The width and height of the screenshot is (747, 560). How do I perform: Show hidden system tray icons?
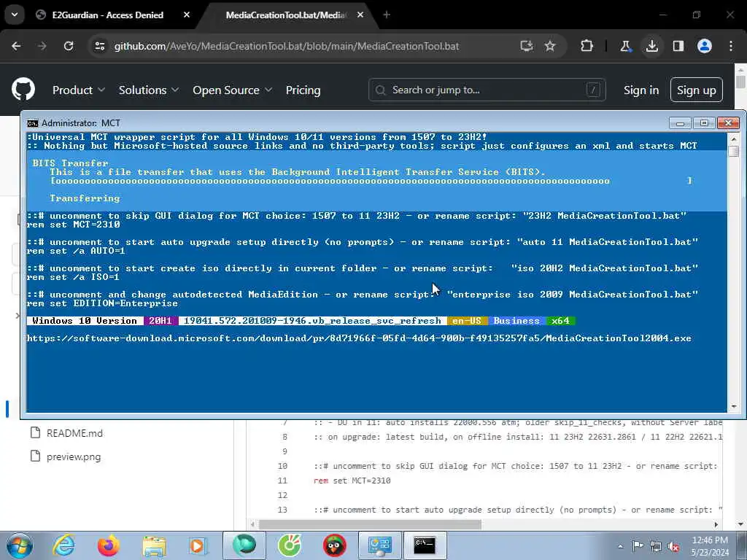(x=620, y=546)
